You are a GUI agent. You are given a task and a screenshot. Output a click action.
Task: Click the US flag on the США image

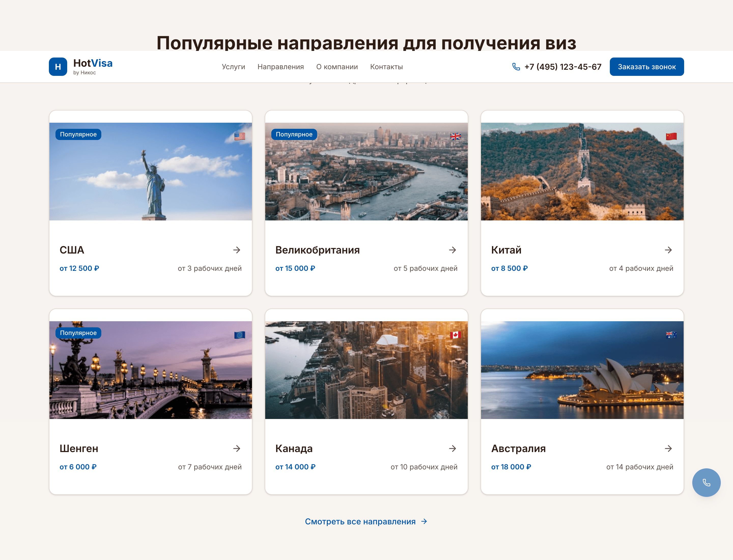[240, 136]
